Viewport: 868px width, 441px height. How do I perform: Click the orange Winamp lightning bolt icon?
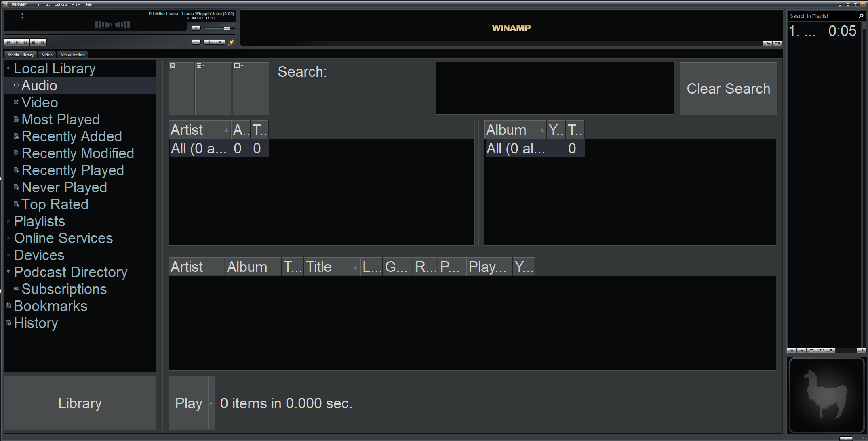click(232, 42)
